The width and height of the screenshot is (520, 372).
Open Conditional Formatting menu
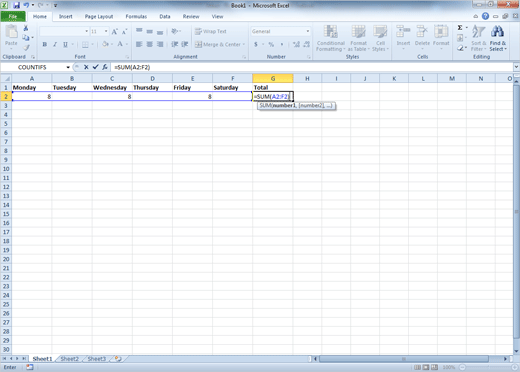click(x=331, y=38)
